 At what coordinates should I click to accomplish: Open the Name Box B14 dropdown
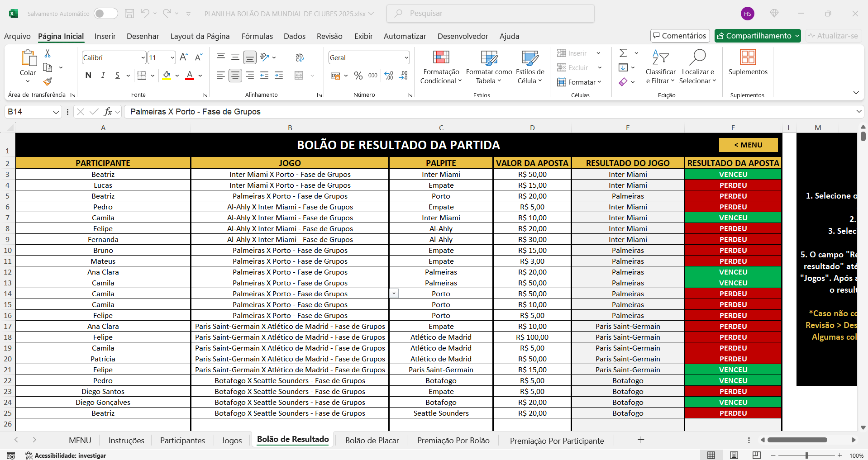coord(56,112)
